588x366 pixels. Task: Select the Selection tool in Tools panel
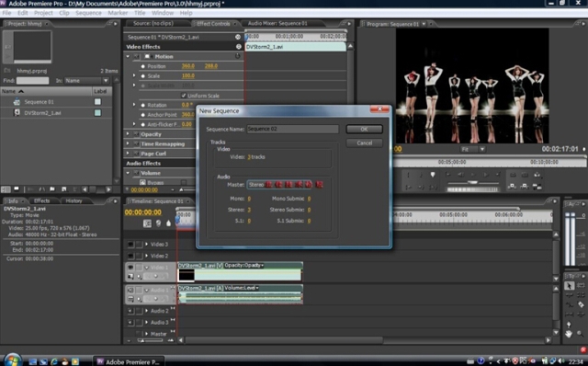point(569,286)
